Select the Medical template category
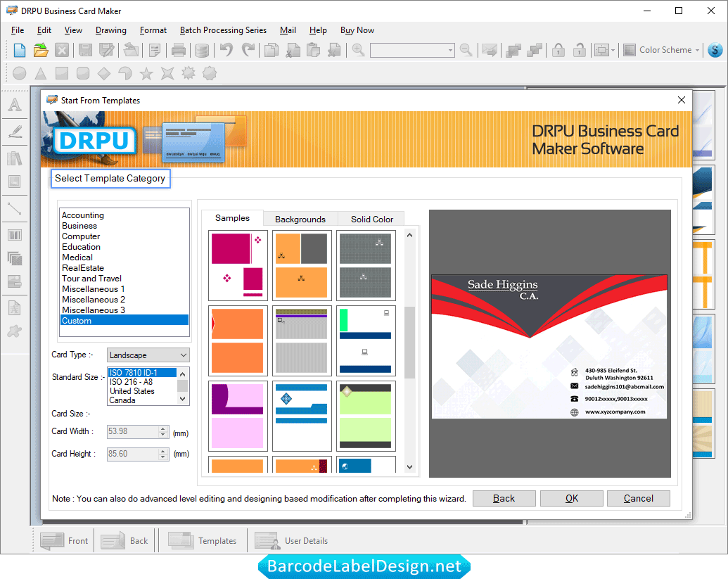Screen dimensions: 728x579 (x=77, y=257)
